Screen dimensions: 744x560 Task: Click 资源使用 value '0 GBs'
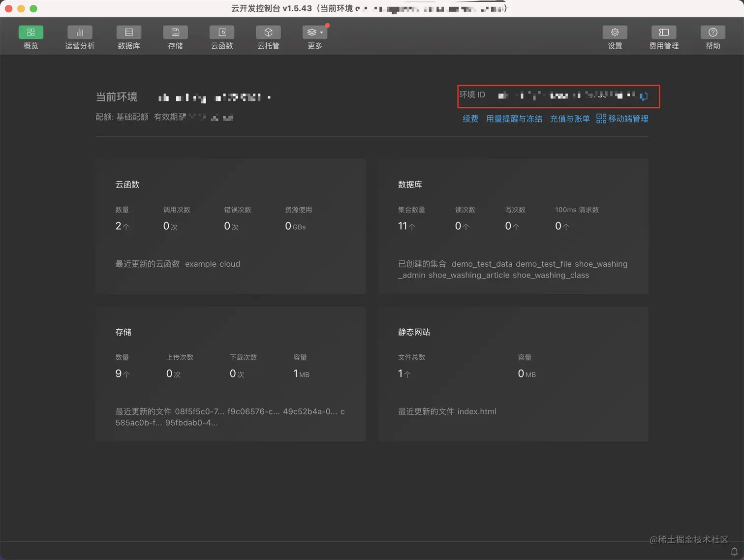(x=295, y=226)
